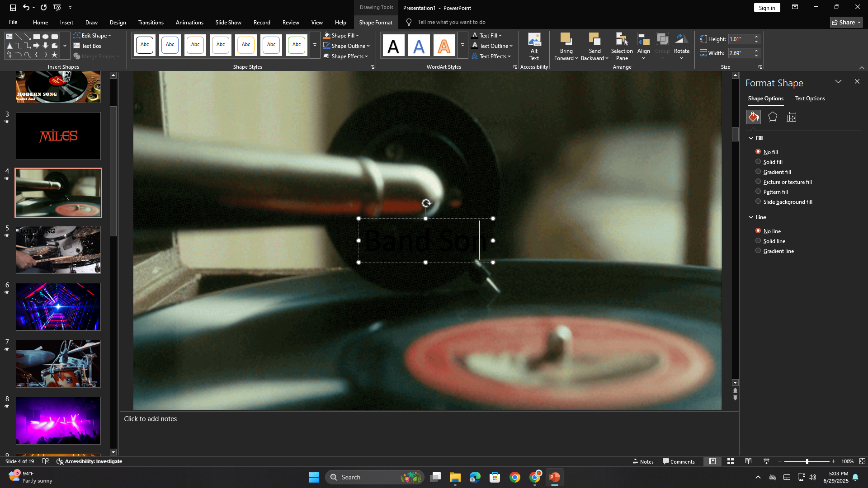This screenshot has width=868, height=488.
Task: Click the taskbar Search box
Action: pyautogui.click(x=374, y=477)
